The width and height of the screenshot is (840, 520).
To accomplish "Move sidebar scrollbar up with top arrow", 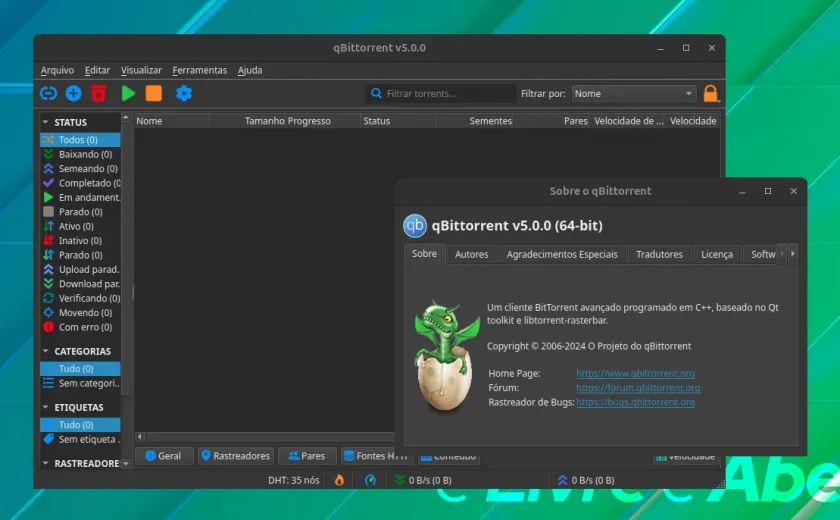I will click(x=126, y=117).
